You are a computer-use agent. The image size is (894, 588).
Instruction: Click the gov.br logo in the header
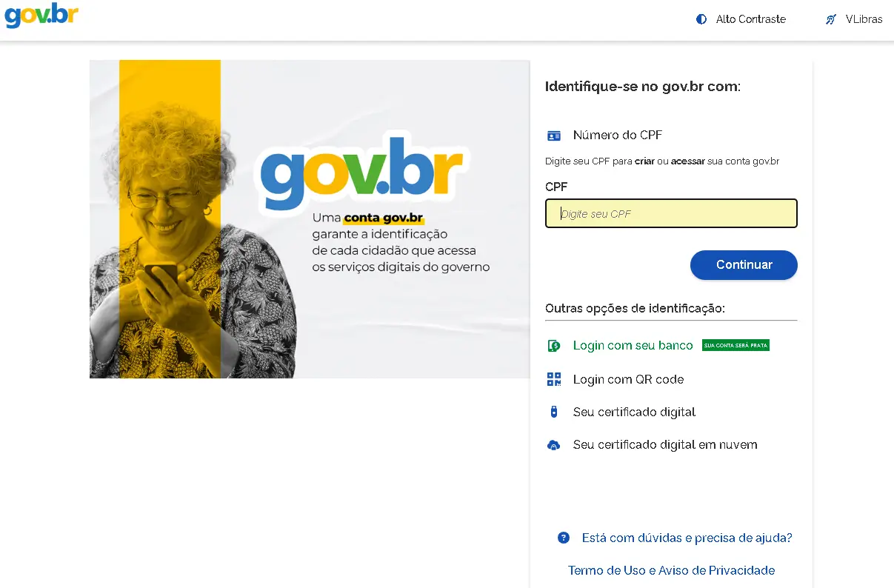pyautogui.click(x=41, y=16)
